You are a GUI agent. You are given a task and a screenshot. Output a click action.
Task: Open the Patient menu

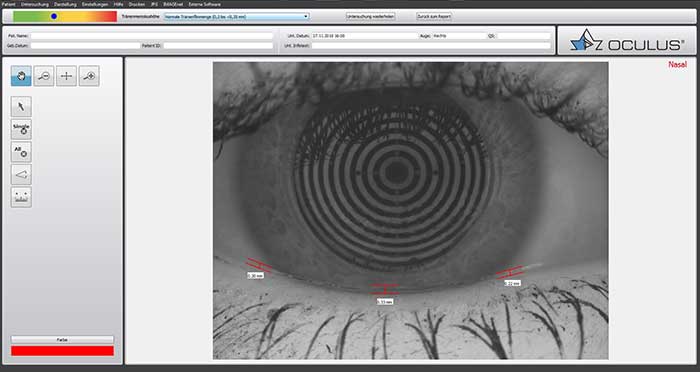coord(8,4)
